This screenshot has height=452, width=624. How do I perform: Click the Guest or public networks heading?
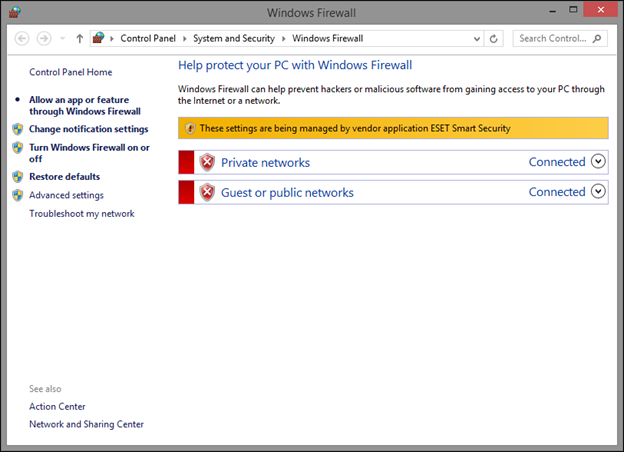tap(287, 193)
